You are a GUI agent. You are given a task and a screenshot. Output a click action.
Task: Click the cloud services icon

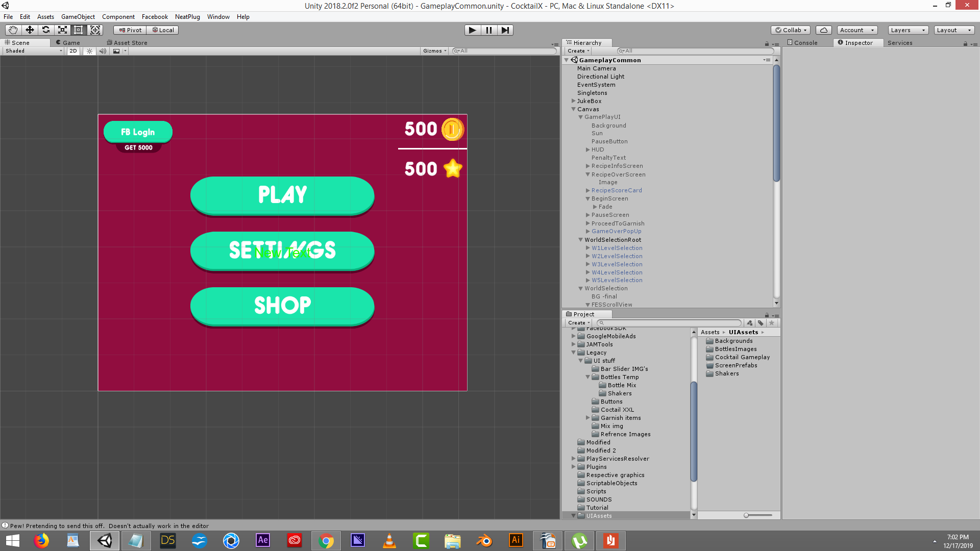click(x=823, y=30)
